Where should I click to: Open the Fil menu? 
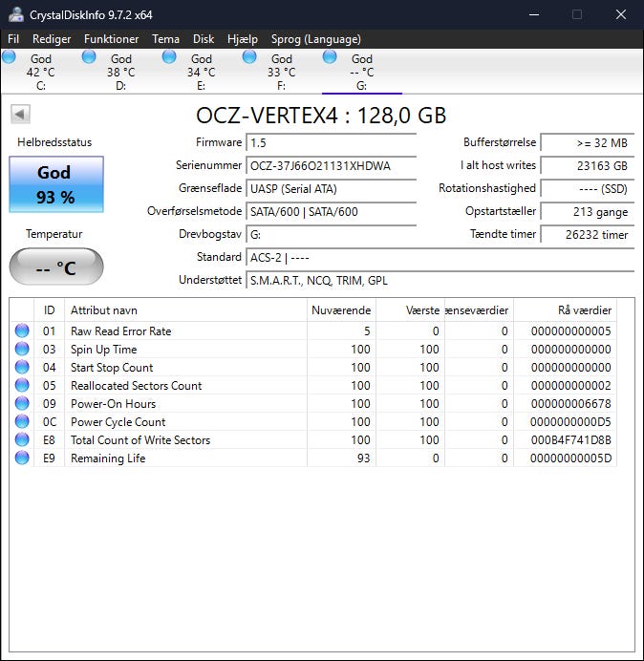(x=13, y=39)
